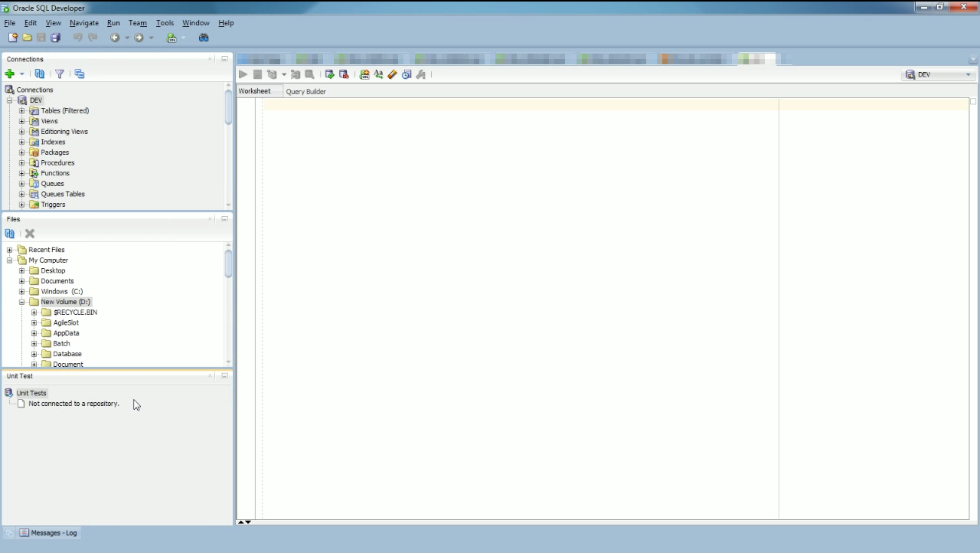980x553 pixels.
Task: Collapse the DEV connection node
Action: pyautogui.click(x=10, y=100)
